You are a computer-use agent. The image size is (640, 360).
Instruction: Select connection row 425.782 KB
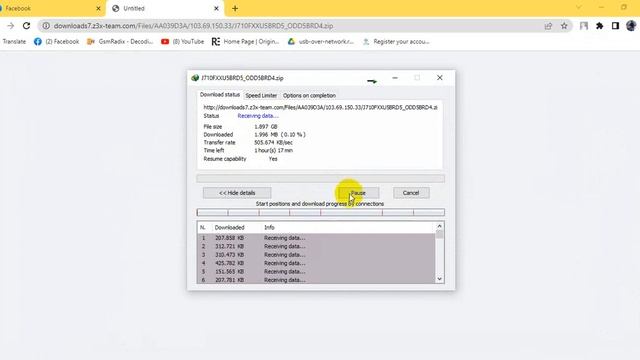316,263
